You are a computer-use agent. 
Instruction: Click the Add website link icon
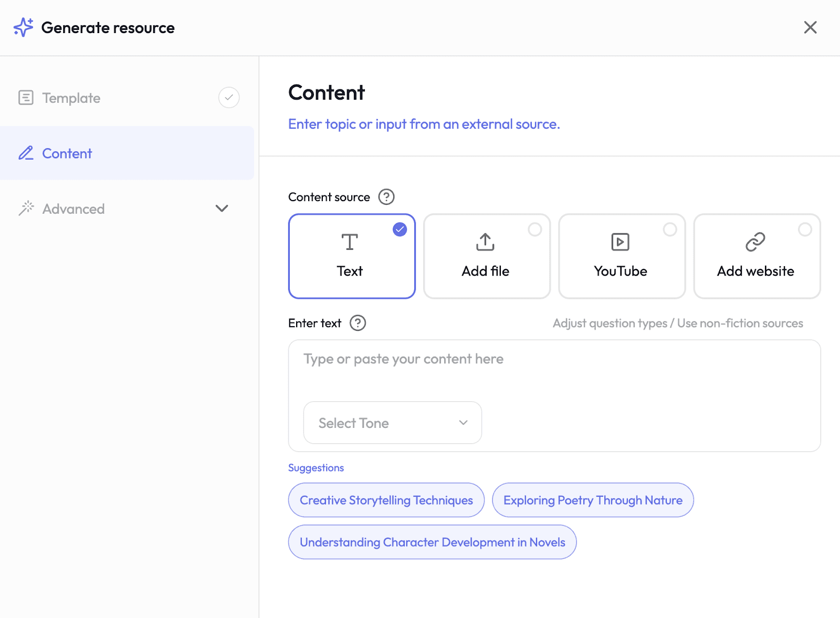[x=755, y=242]
